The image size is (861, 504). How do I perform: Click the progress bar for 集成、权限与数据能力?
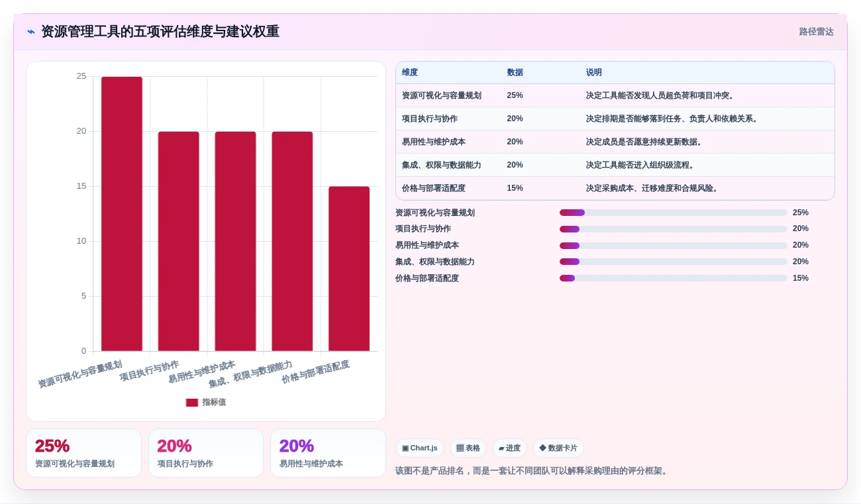click(x=674, y=262)
